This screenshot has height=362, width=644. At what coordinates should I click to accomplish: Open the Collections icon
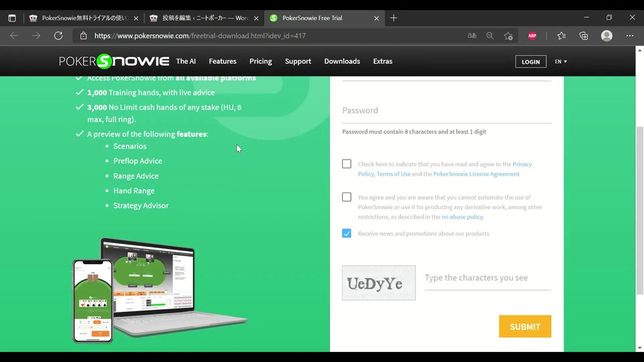coord(584,36)
